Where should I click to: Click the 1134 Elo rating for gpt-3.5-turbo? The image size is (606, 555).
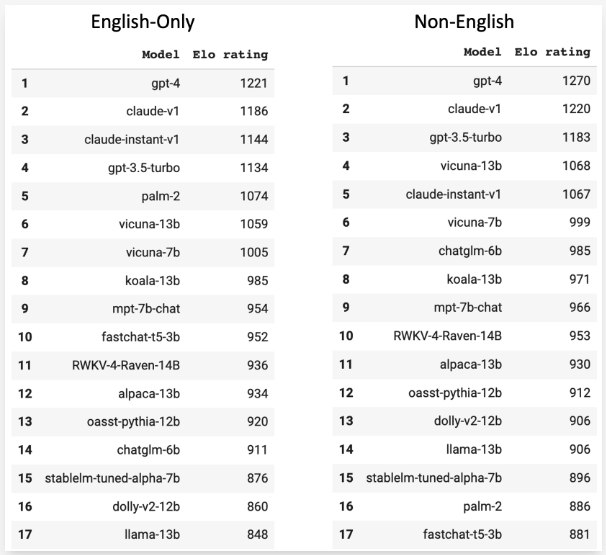[x=254, y=168]
